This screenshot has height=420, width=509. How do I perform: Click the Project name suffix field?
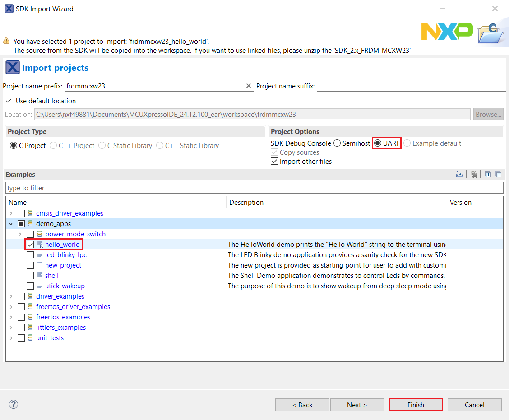[x=411, y=86]
